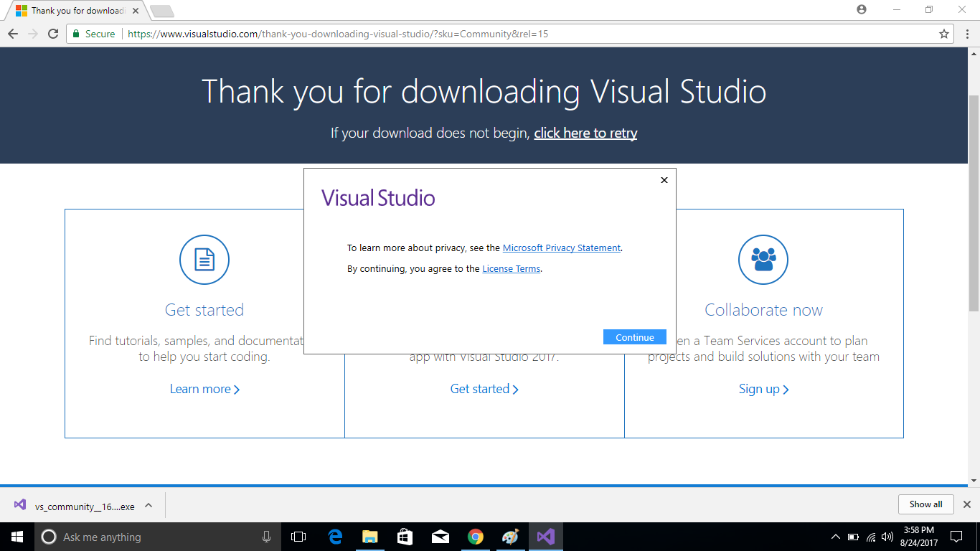
Task: Click the people icon above Collaborate now
Action: click(x=763, y=260)
